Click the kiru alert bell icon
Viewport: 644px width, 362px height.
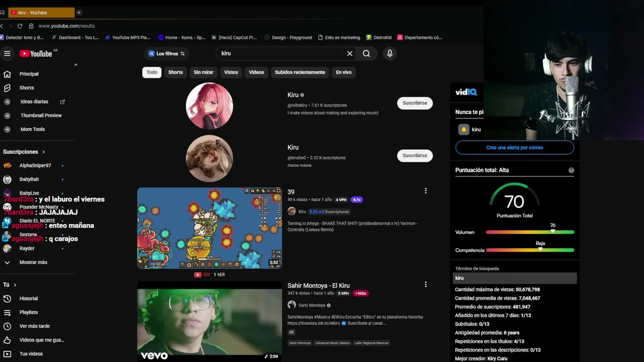tap(463, 130)
